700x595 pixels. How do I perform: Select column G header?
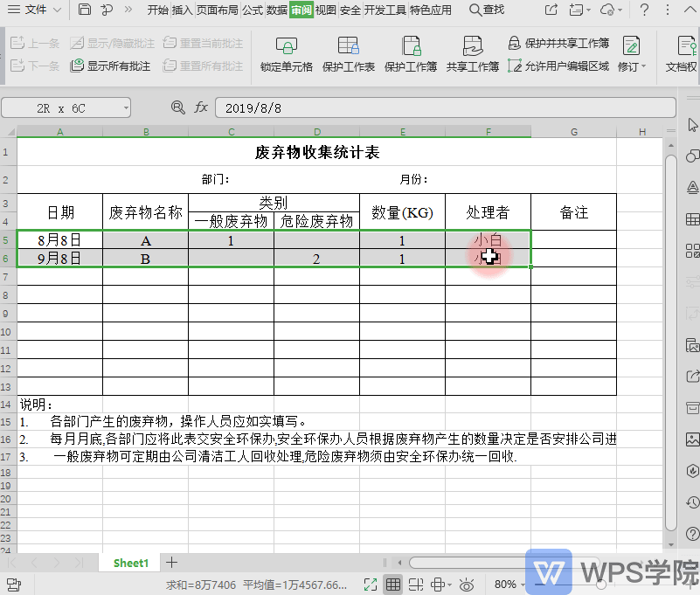[573, 132]
